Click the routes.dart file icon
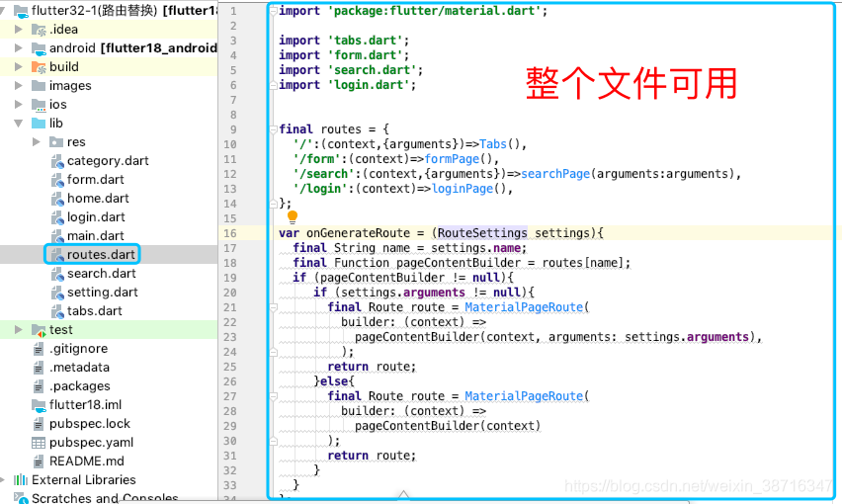 pos(57,255)
